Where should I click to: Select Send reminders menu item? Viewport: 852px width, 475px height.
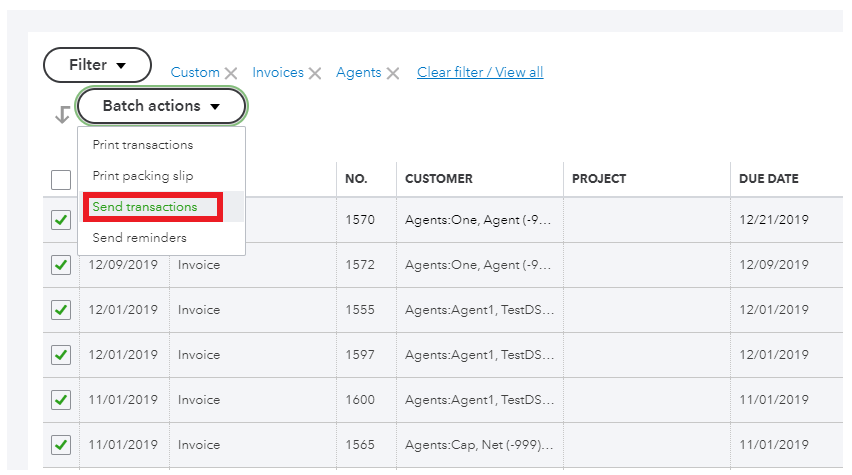pos(139,238)
